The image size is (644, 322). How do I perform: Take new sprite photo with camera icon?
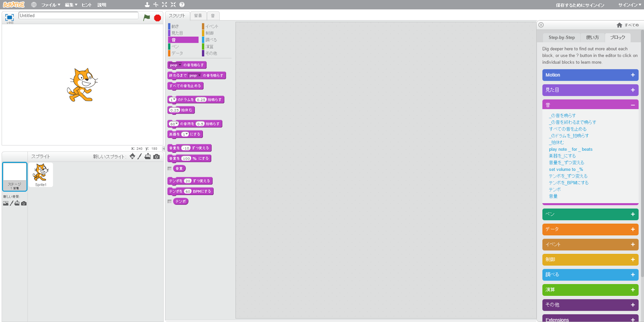pos(157,156)
